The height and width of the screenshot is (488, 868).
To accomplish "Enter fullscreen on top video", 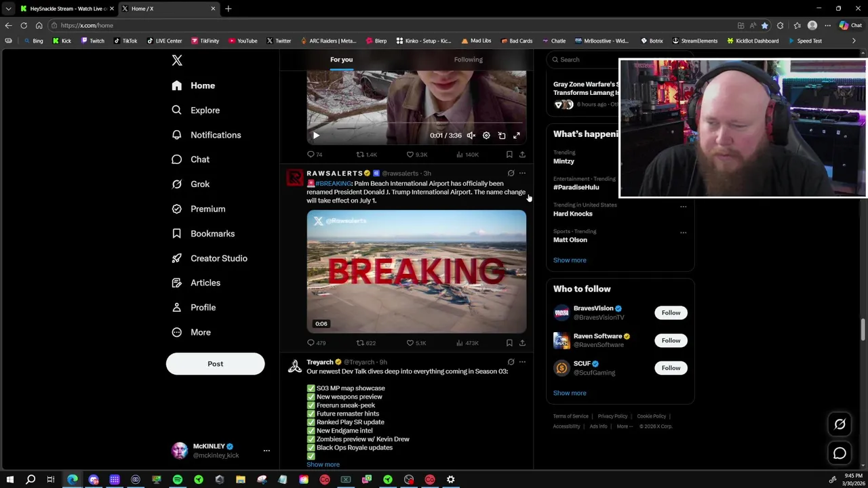I will click(x=517, y=136).
